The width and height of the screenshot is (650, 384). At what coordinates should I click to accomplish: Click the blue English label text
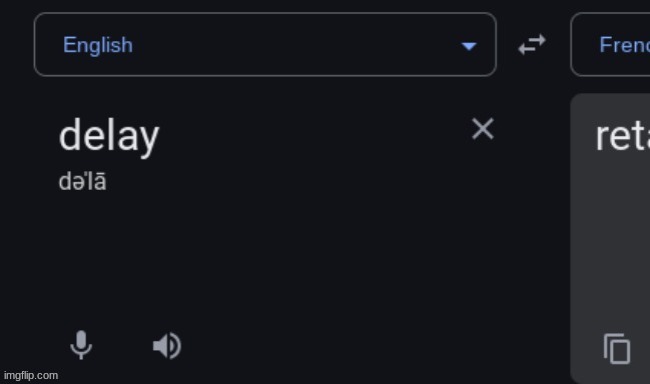pos(98,45)
